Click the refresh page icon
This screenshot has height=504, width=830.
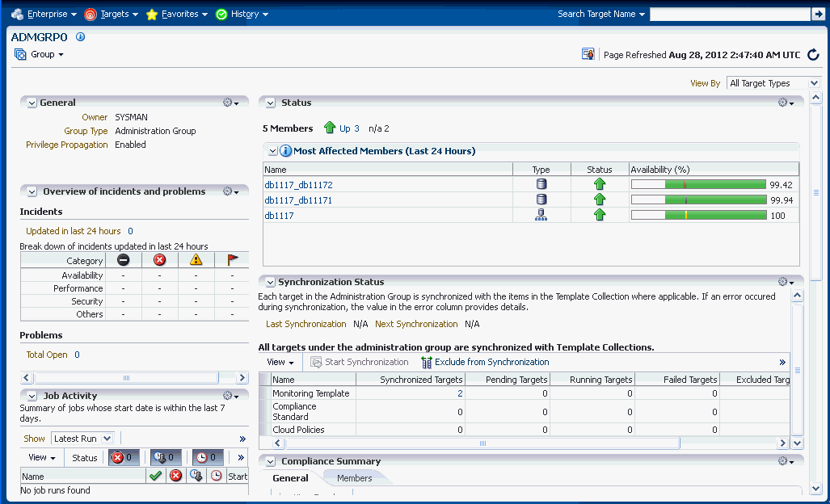pos(814,54)
